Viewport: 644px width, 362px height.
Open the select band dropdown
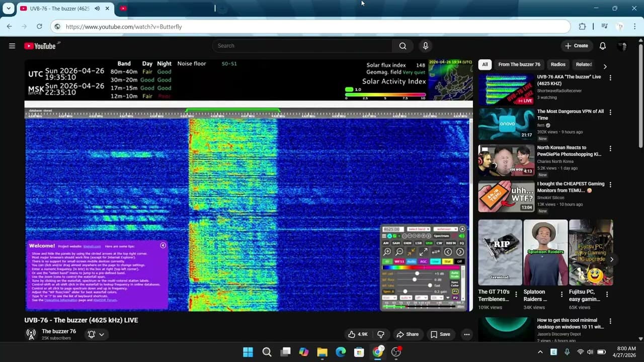point(418,229)
